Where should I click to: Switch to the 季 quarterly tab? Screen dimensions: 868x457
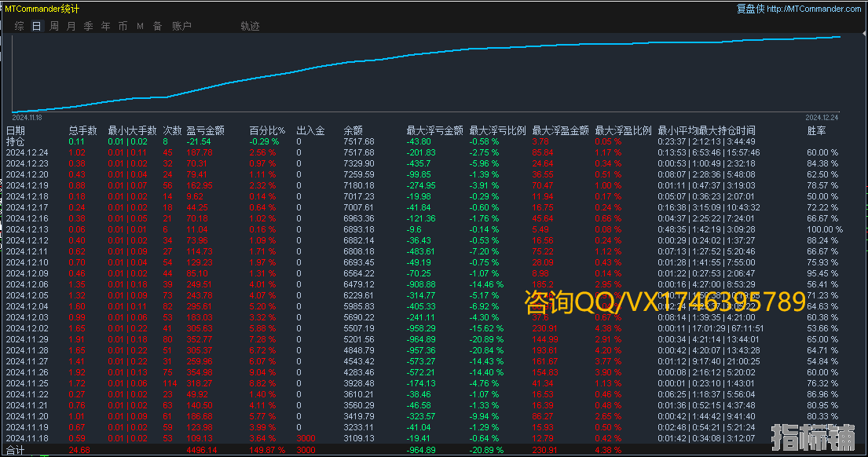88,26
